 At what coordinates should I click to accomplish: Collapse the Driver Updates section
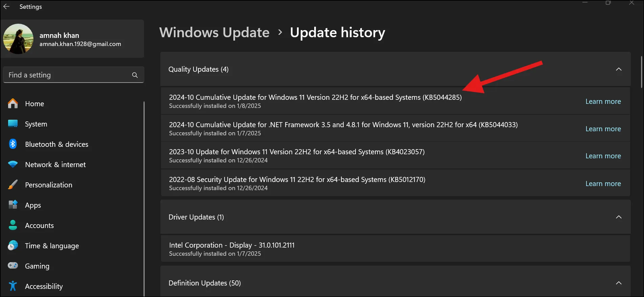click(619, 217)
